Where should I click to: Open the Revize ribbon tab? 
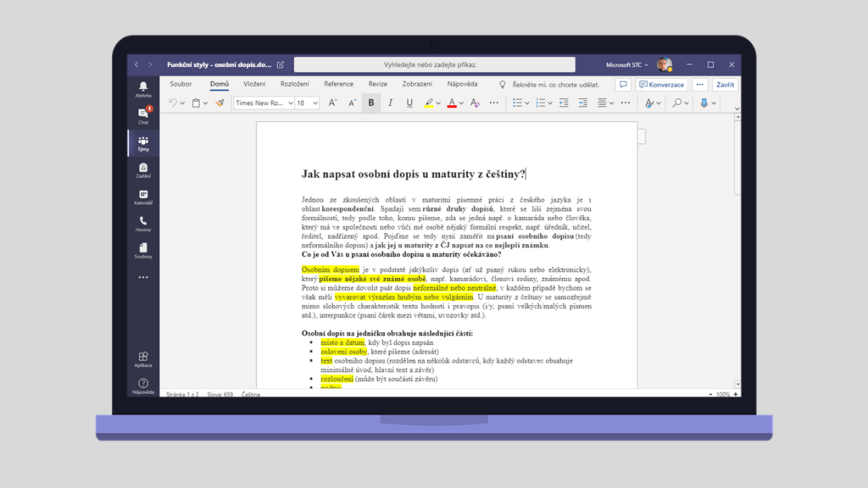click(377, 84)
